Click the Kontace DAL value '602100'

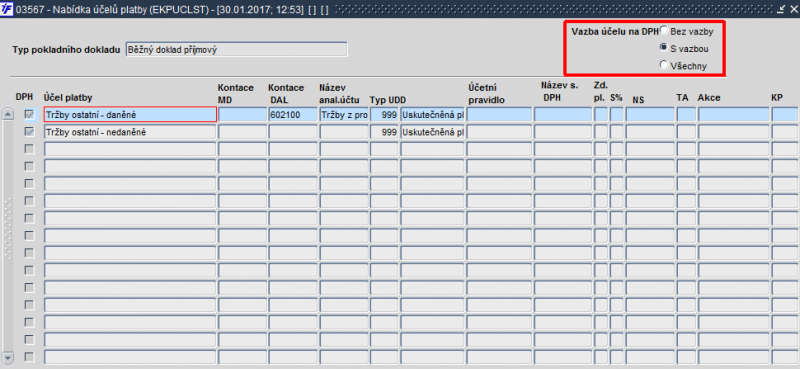tap(293, 115)
